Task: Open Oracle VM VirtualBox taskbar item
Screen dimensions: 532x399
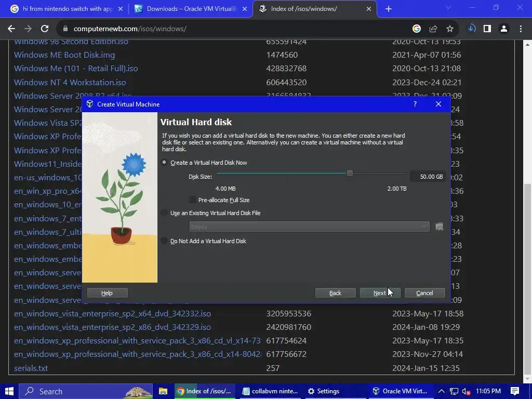Action: click(401, 391)
